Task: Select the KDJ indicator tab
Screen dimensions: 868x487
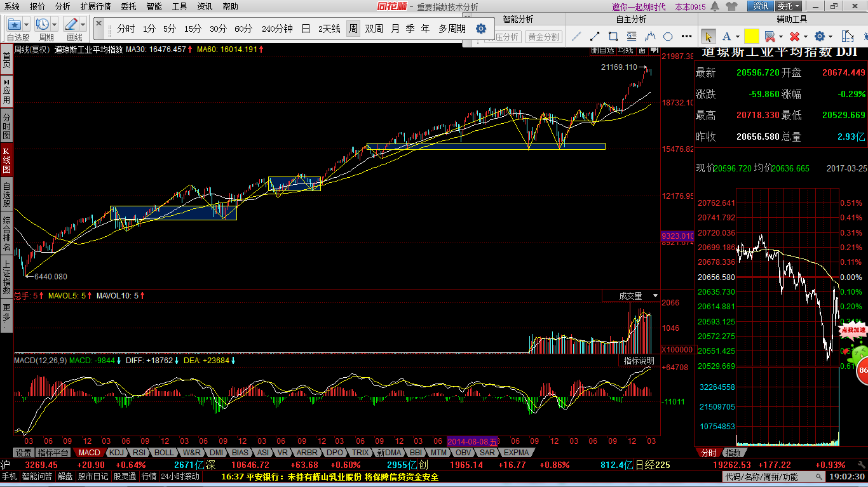Action: 116,453
